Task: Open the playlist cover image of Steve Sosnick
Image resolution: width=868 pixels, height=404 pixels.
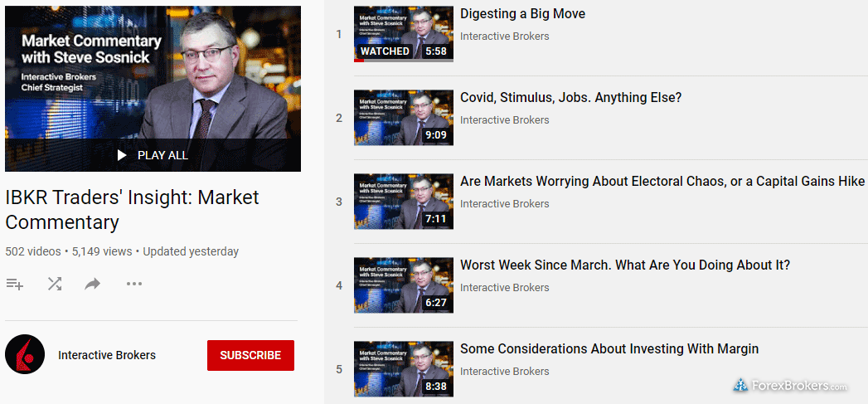Action: coord(153,89)
